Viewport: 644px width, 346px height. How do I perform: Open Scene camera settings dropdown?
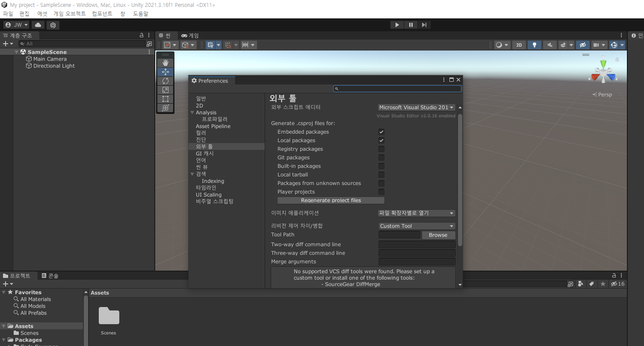coord(600,45)
